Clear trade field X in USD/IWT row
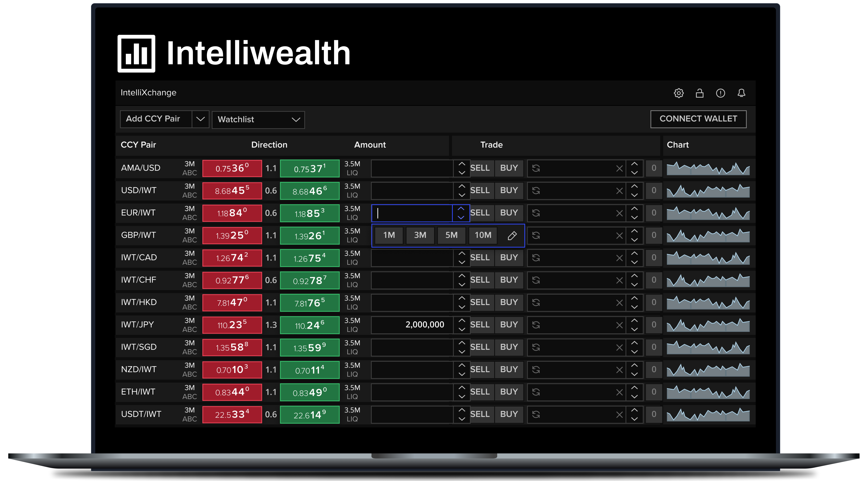 619,191
